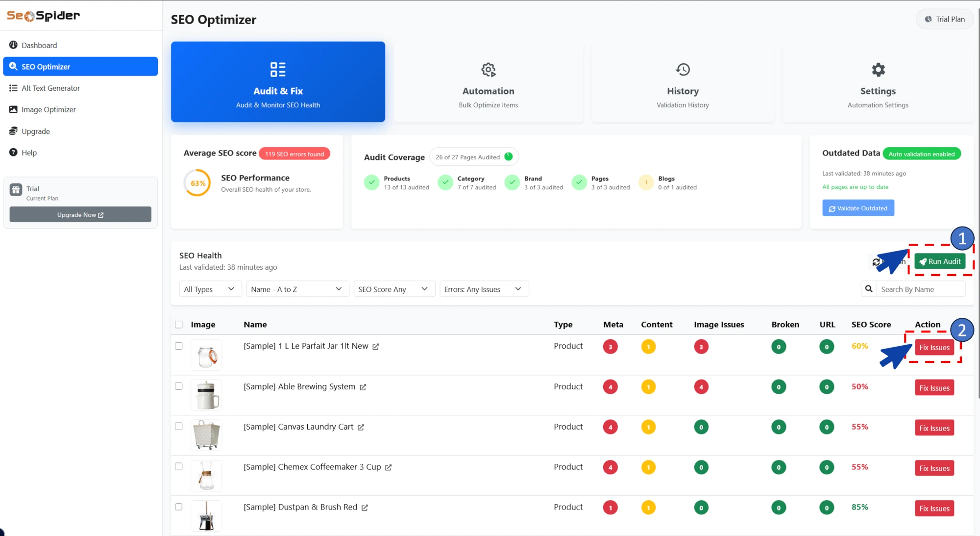Click inside the Search By Name field
The height and width of the screenshot is (536, 980).
click(x=920, y=289)
